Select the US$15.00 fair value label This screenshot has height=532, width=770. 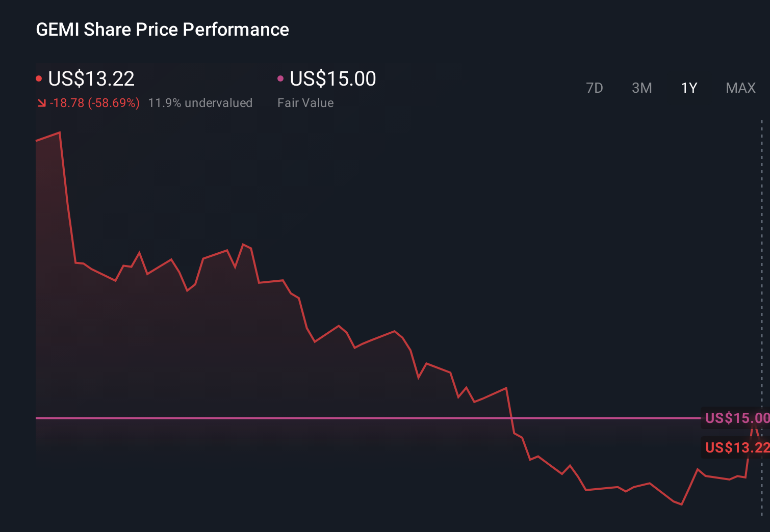tap(332, 79)
